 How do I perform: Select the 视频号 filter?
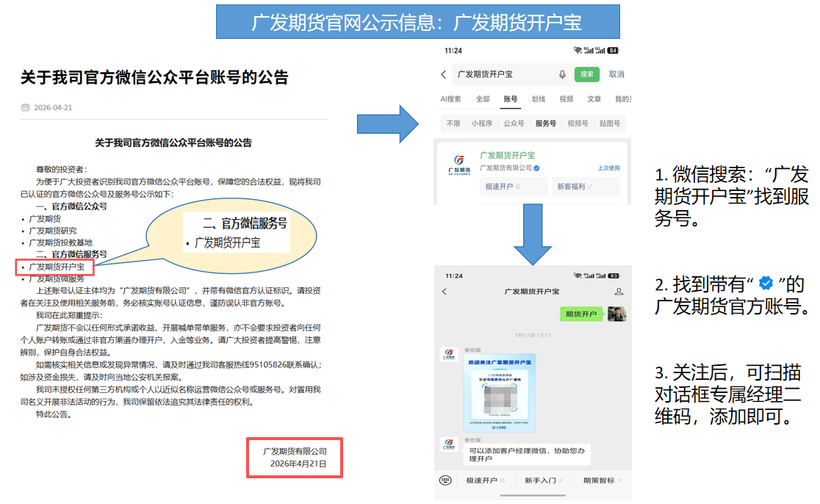(578, 123)
